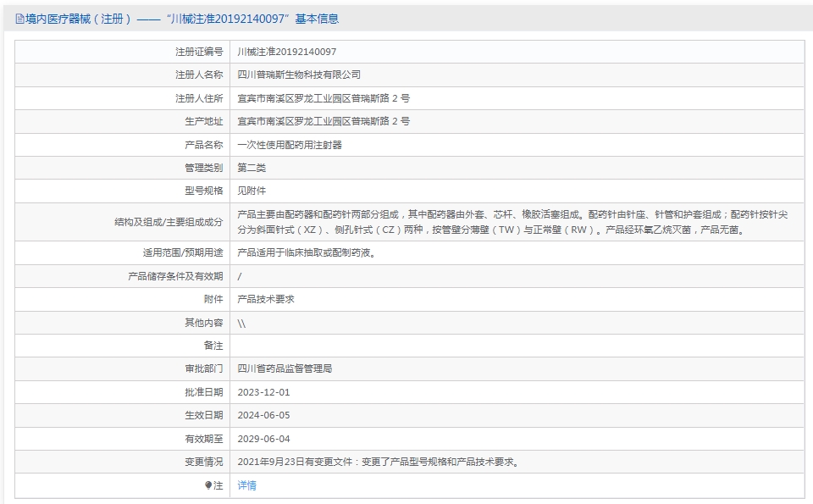Select the registration number 川械注准20192140097 value
The height and width of the screenshot is (504, 813).
coord(286,52)
